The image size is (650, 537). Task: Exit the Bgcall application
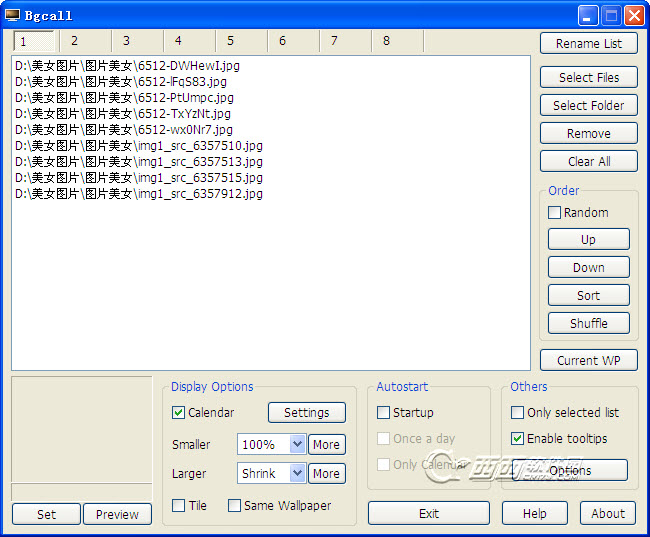tap(429, 513)
